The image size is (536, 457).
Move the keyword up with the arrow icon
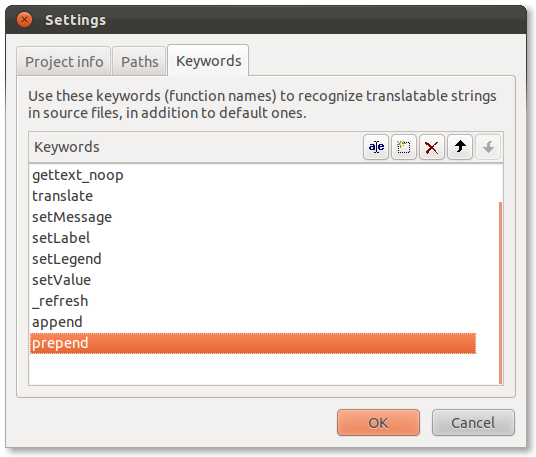460,147
